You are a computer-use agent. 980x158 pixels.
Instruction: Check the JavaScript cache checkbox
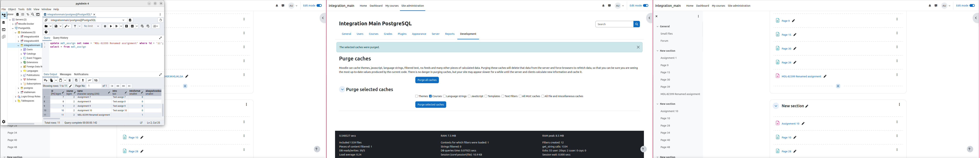[x=469, y=96]
